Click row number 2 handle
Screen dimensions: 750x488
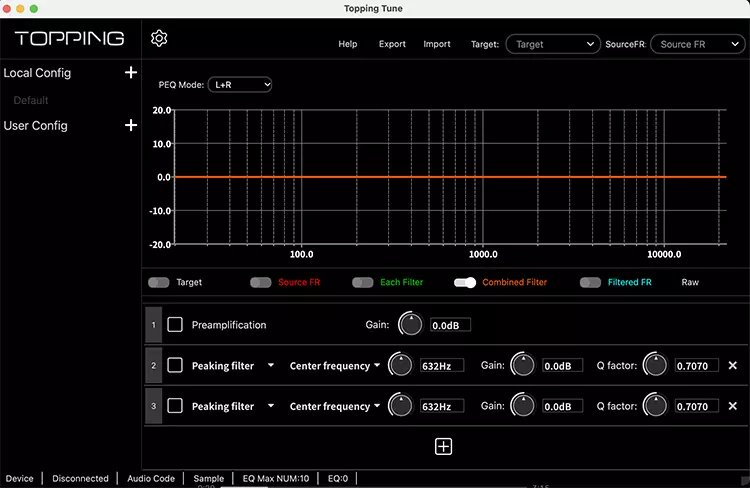tap(154, 365)
